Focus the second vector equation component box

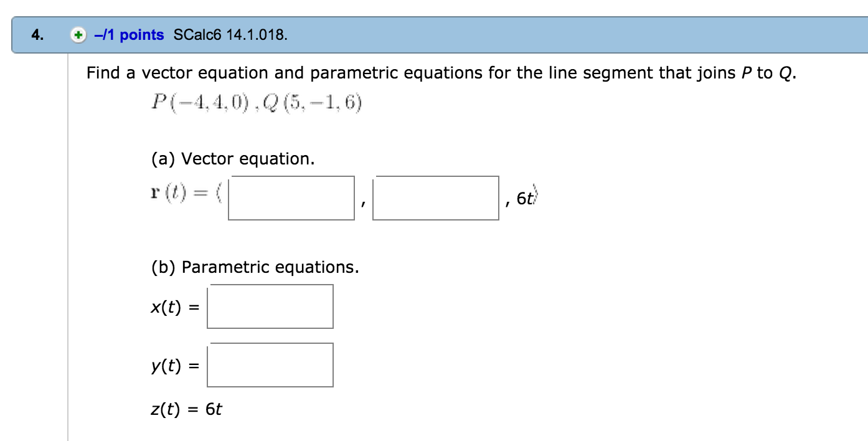436,198
